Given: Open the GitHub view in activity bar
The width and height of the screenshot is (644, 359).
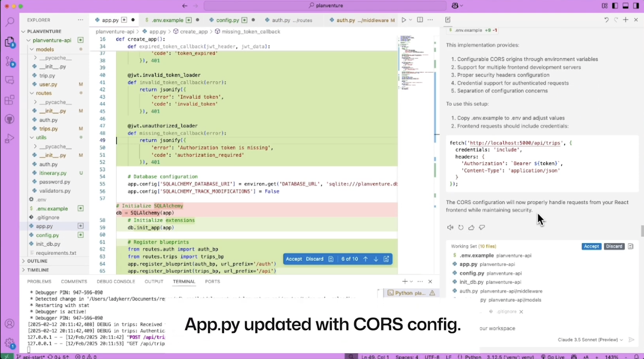Looking at the screenshot, I should (x=9, y=119).
